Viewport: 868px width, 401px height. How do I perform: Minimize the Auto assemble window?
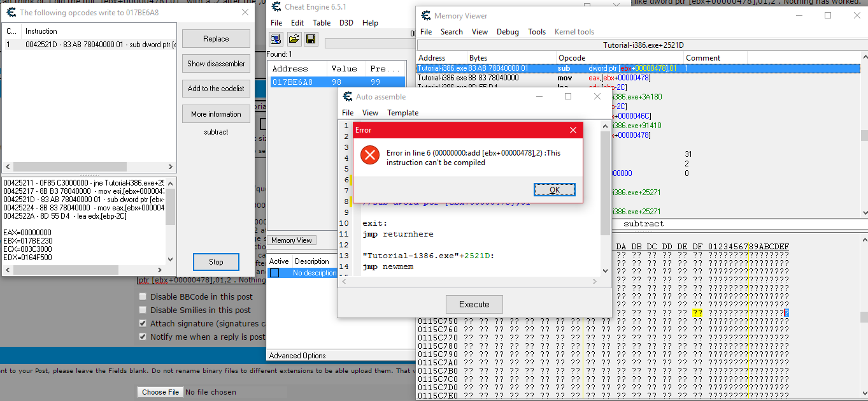(539, 96)
